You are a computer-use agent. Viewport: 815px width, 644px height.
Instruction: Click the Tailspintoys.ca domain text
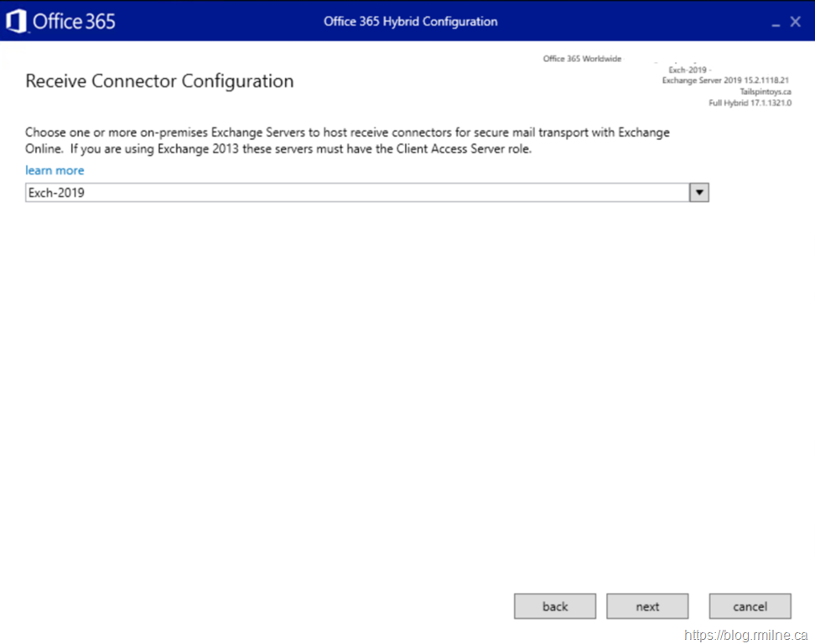pyautogui.click(x=765, y=91)
